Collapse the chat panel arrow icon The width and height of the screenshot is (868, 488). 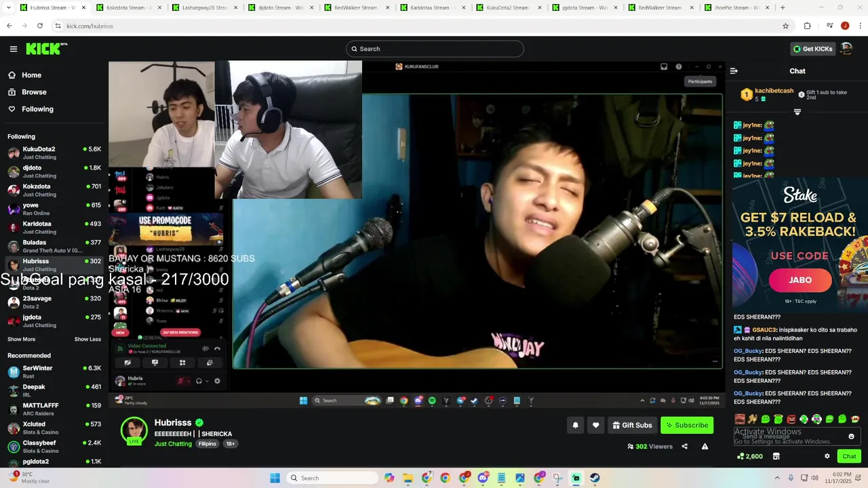734,70
